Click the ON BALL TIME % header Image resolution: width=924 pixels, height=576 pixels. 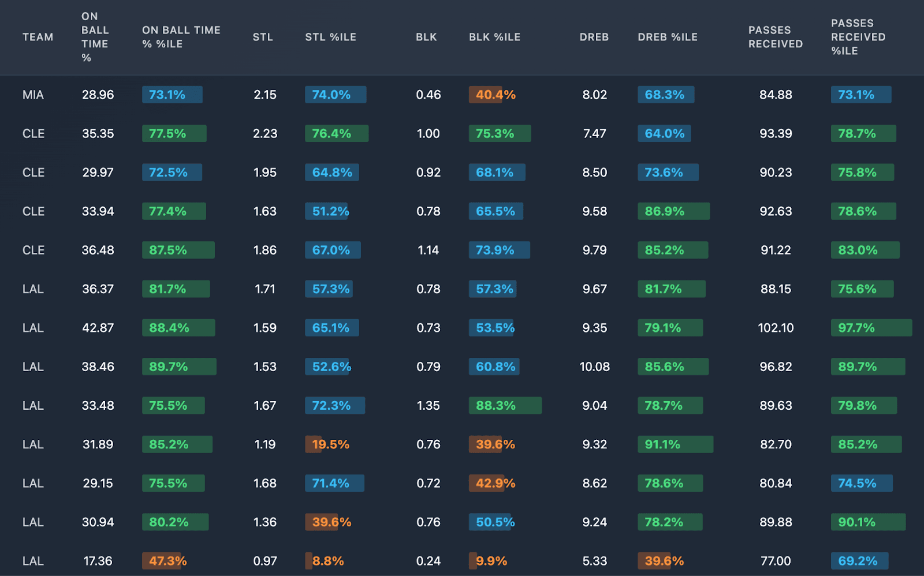pos(95,37)
